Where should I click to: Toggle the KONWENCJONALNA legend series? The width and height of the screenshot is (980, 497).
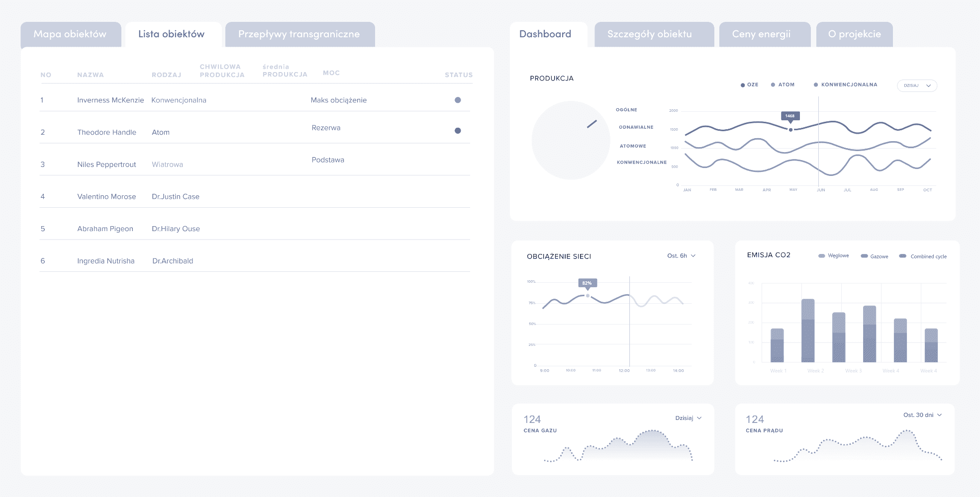845,84
